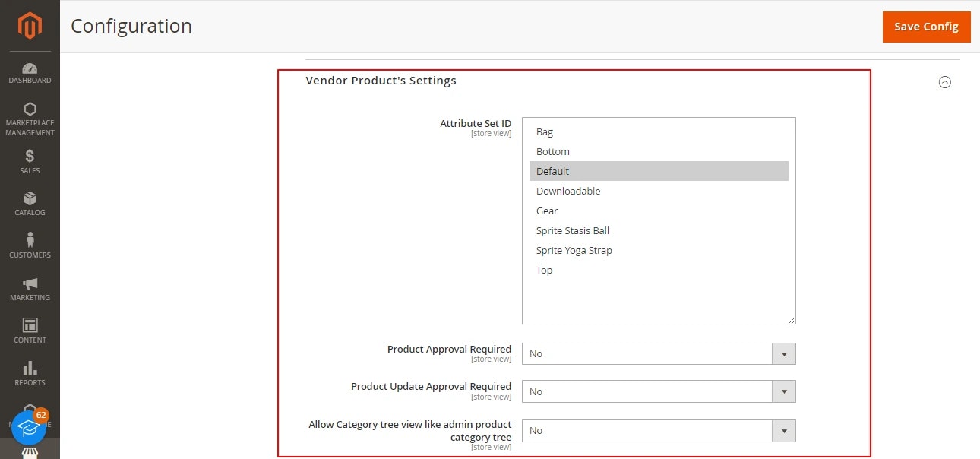
Task: Click the Configuration page title
Action: tap(131, 27)
